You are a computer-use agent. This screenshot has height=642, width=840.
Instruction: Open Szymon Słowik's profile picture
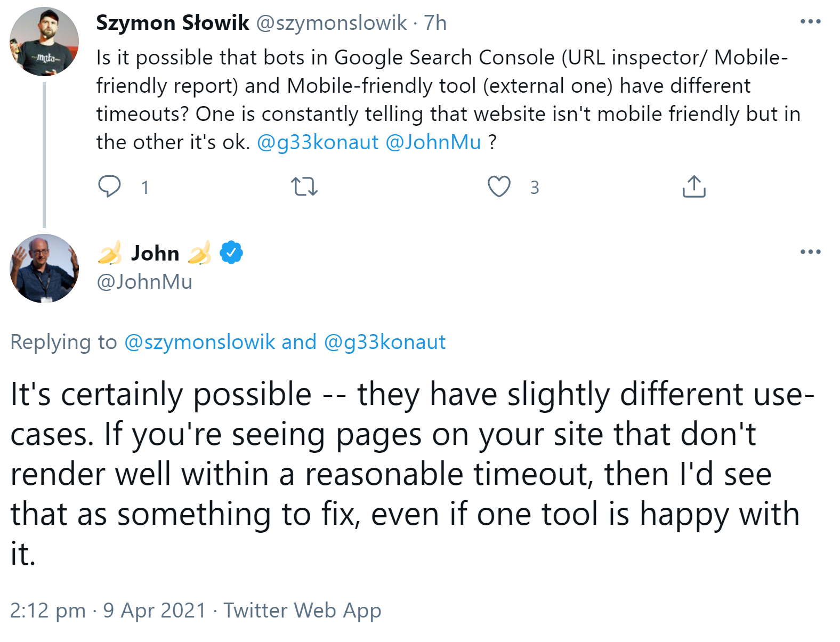coord(44,42)
